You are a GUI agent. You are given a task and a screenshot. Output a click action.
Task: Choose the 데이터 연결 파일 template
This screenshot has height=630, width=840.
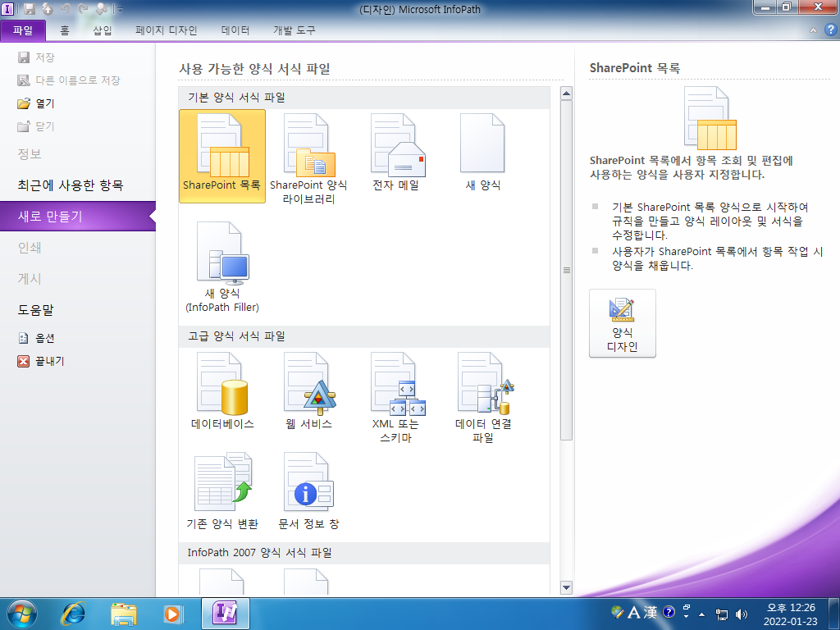pyautogui.click(x=482, y=397)
